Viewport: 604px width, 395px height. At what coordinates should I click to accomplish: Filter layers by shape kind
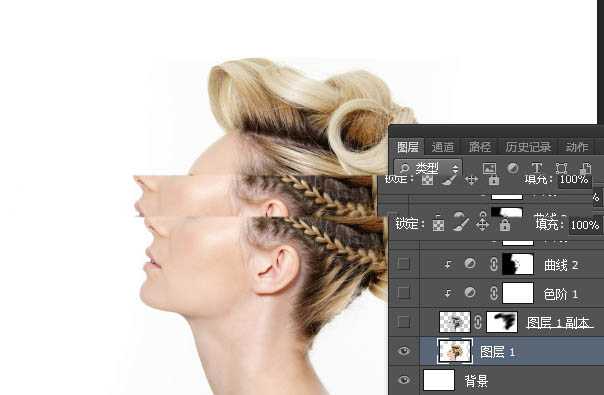561,168
